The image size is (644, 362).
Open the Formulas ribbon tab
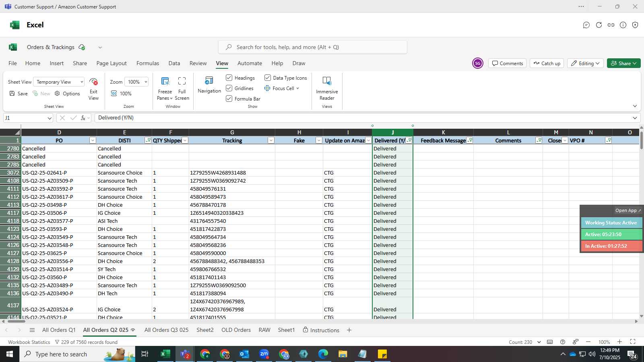coord(148,63)
